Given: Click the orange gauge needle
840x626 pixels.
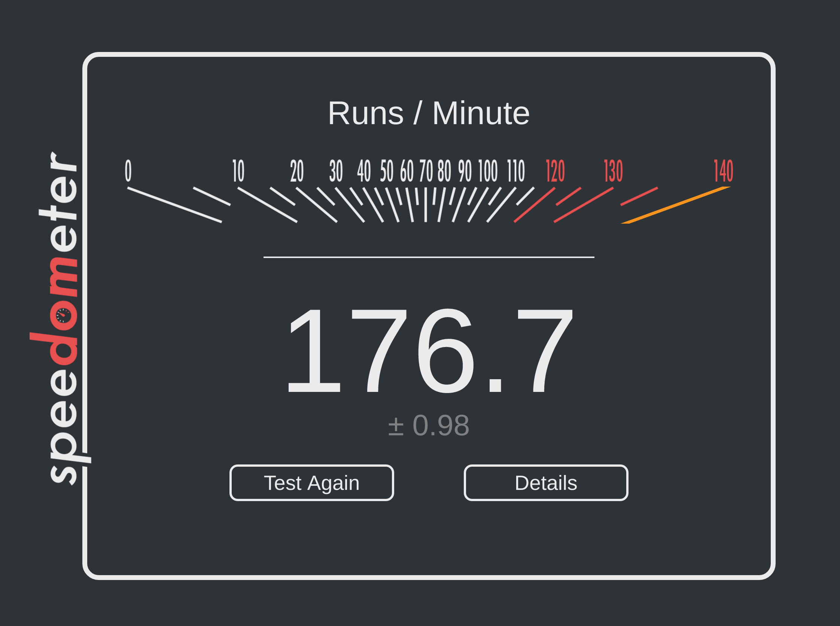Looking at the screenshot, I should [675, 205].
